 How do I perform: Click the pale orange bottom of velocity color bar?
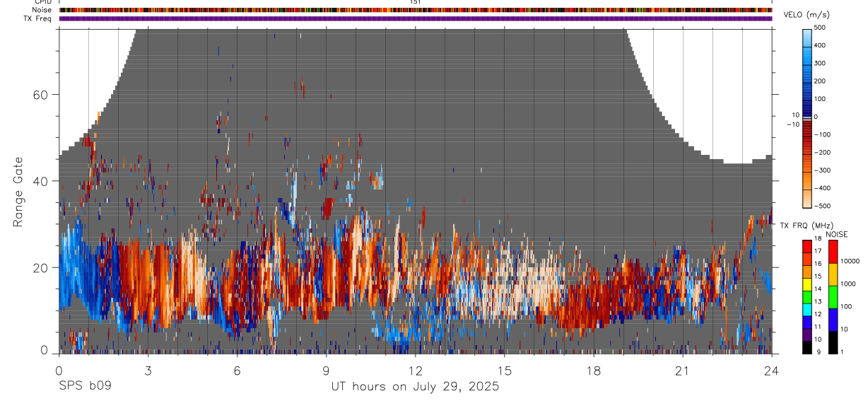[807, 199]
